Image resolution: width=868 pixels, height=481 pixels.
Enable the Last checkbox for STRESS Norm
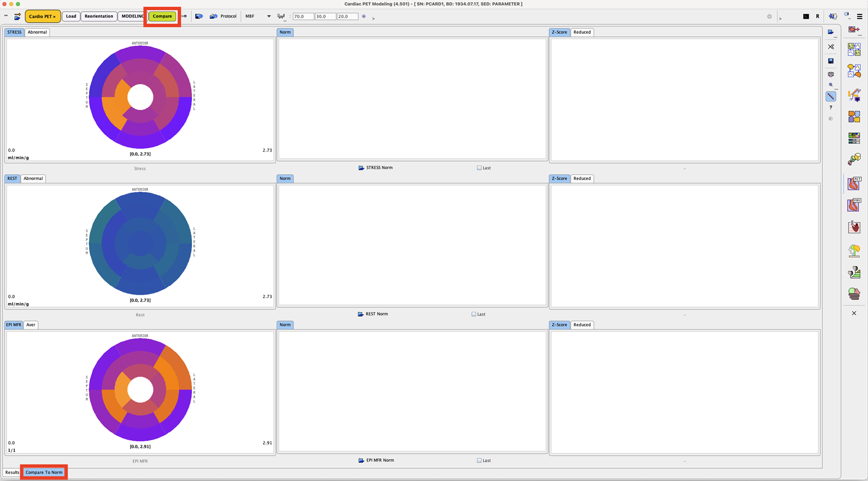point(479,168)
